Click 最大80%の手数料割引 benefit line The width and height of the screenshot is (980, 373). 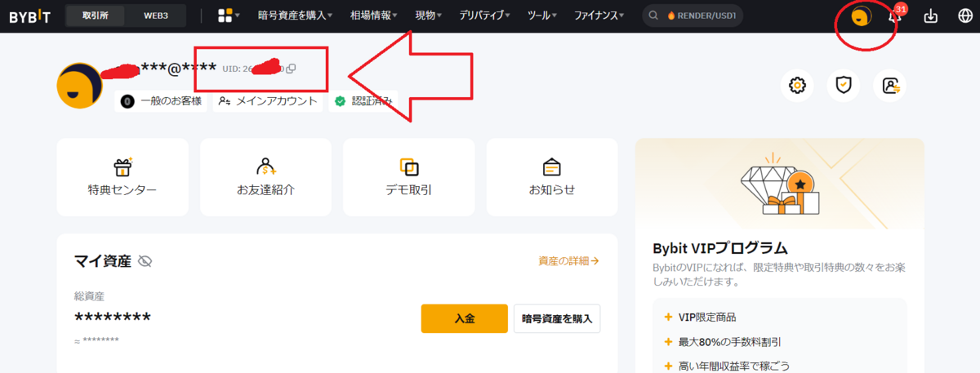click(x=728, y=341)
